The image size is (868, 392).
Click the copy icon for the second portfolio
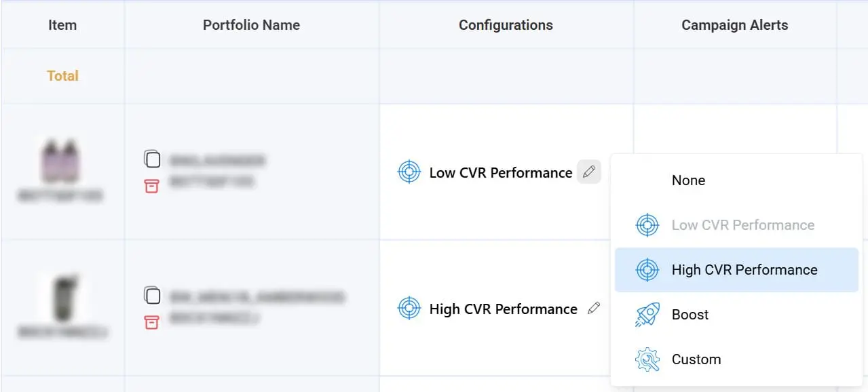[x=153, y=296]
